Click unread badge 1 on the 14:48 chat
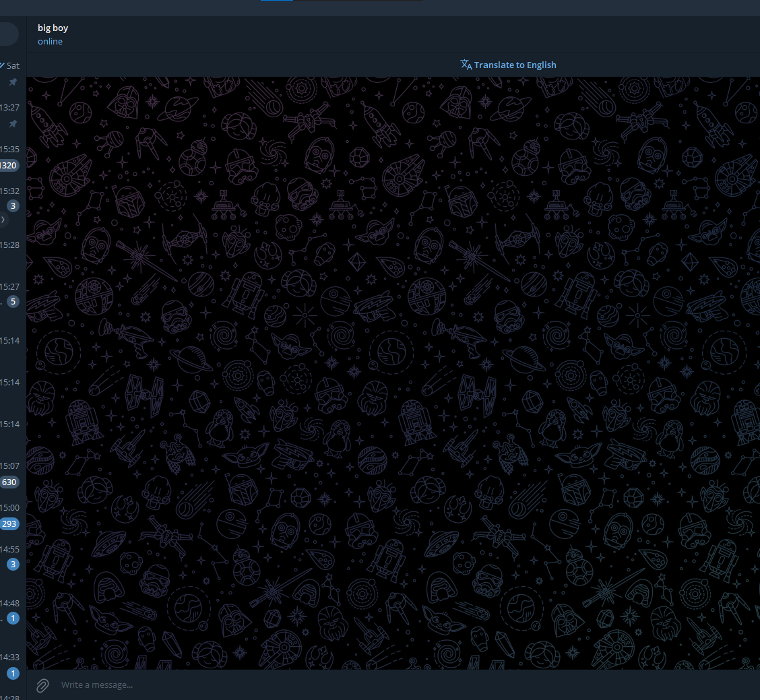 13,618
